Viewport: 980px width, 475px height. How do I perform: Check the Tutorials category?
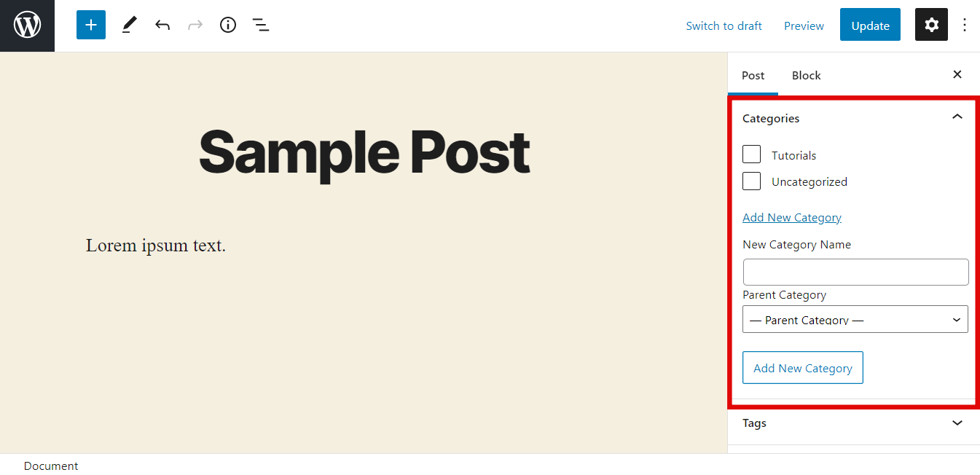[751, 154]
